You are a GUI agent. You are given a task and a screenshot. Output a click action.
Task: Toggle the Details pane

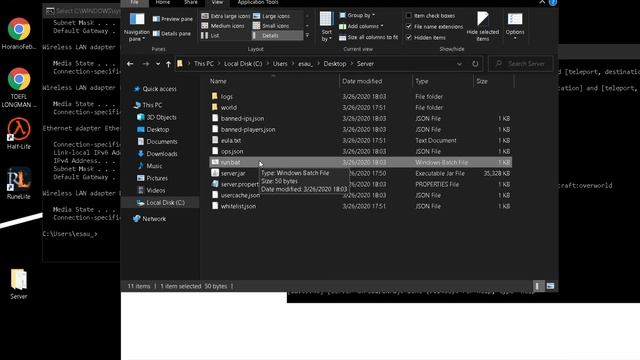(171, 33)
